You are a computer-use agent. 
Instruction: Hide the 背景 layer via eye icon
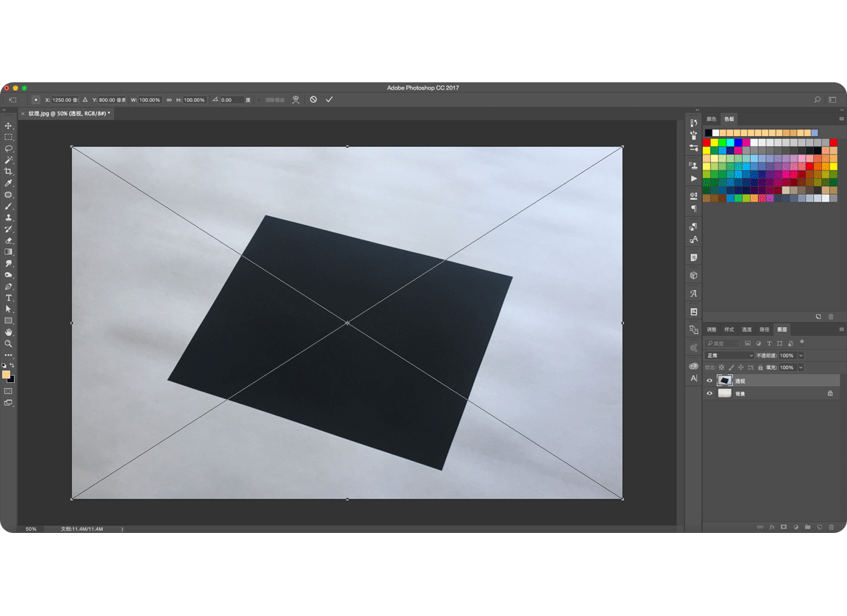coord(710,393)
